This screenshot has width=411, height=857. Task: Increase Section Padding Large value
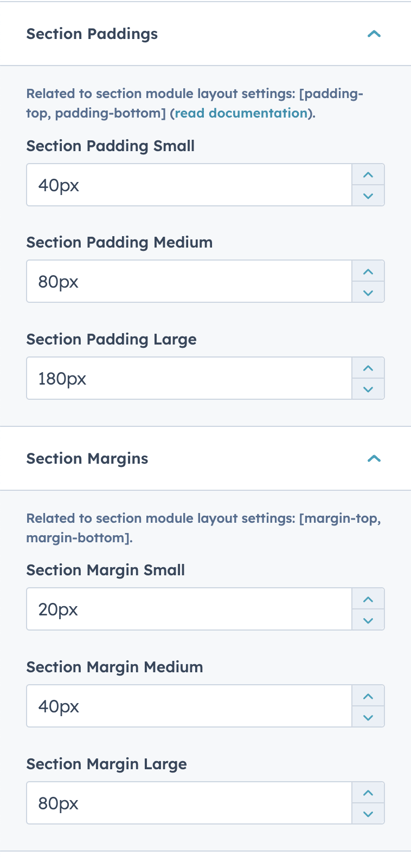368,368
